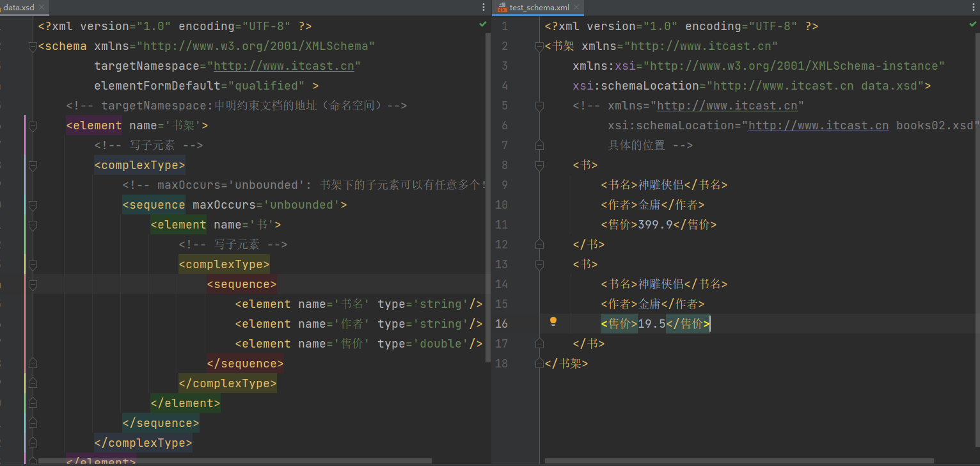Fold the element name='书' block
Image resolution: width=980 pixels, height=466 pixels.
click(33, 225)
